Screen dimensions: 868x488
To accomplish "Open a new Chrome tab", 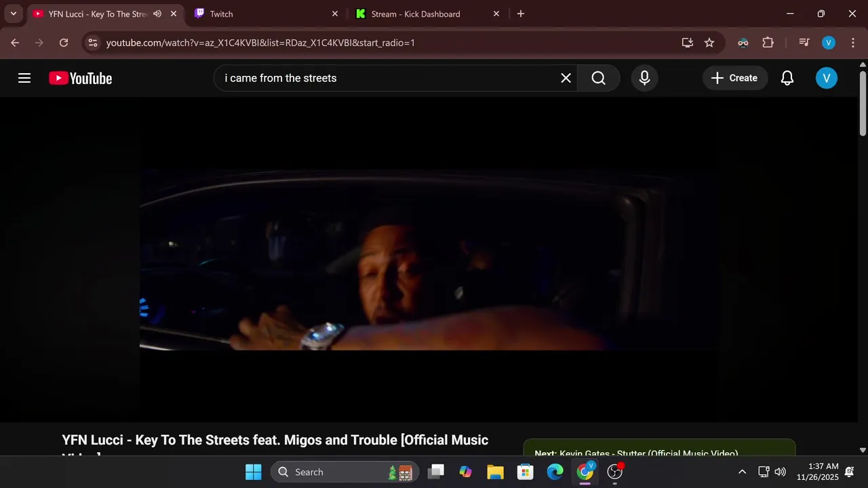I will [x=520, y=14].
